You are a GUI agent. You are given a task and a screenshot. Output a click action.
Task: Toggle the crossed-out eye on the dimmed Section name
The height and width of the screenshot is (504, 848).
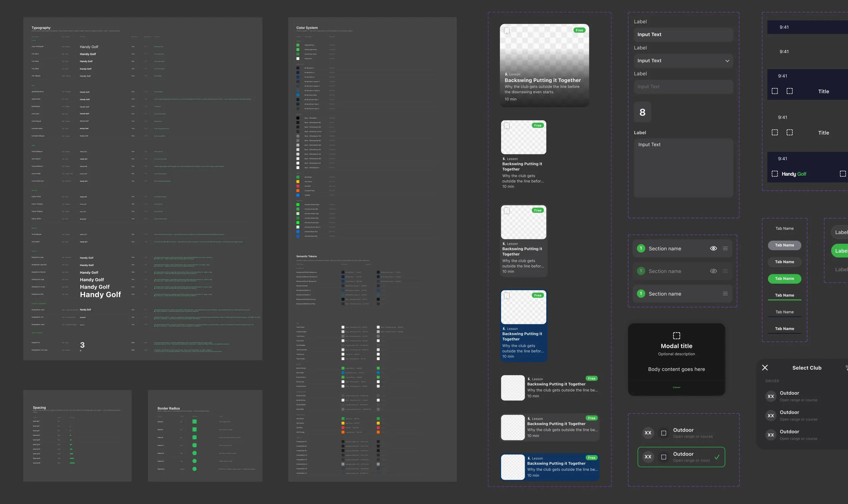[713, 271]
